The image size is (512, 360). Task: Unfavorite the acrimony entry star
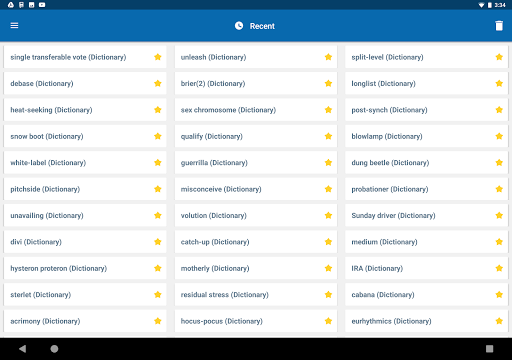158,321
